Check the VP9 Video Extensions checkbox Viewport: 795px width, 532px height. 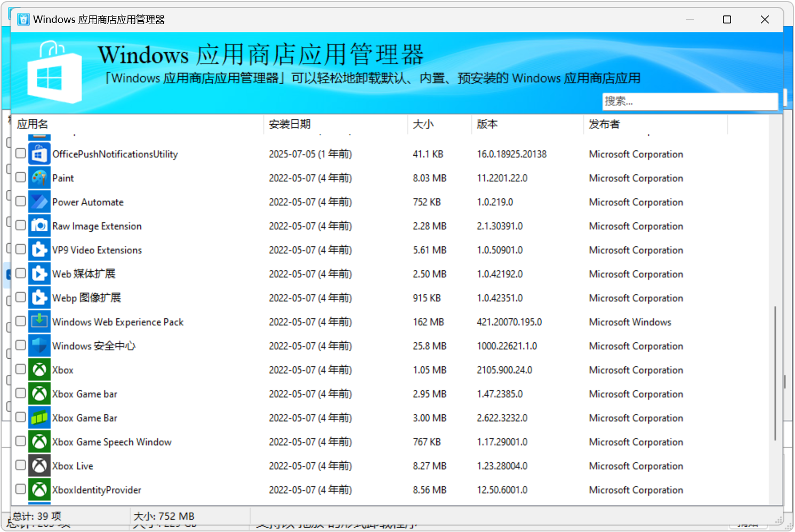(x=21, y=249)
